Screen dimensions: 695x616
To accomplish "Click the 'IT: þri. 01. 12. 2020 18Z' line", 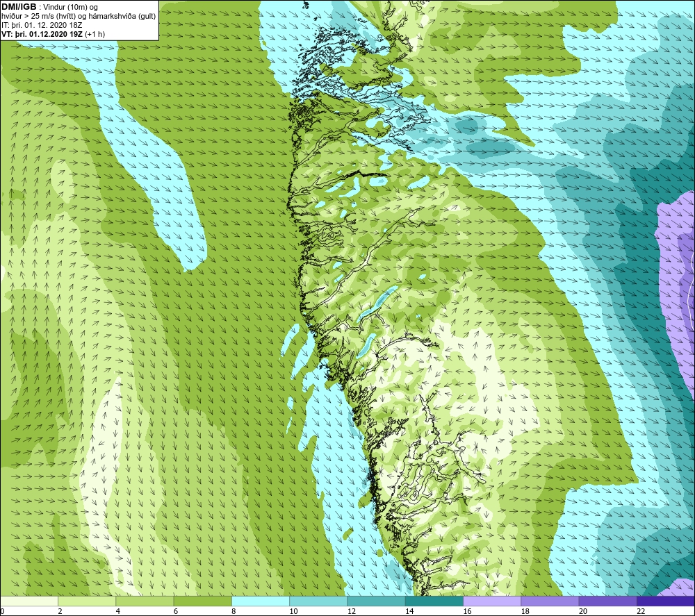I will [x=42, y=25].
